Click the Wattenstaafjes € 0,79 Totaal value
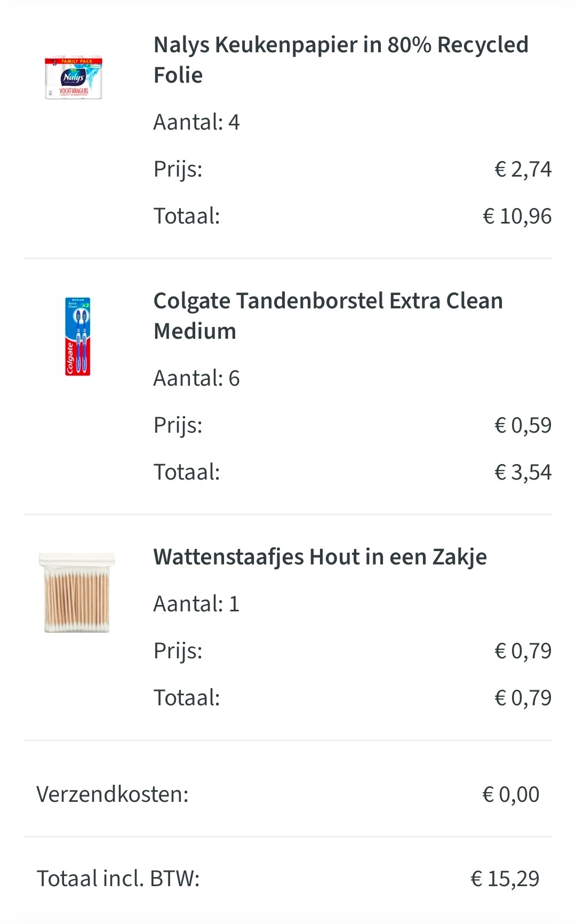576x924 pixels. pos(523,698)
